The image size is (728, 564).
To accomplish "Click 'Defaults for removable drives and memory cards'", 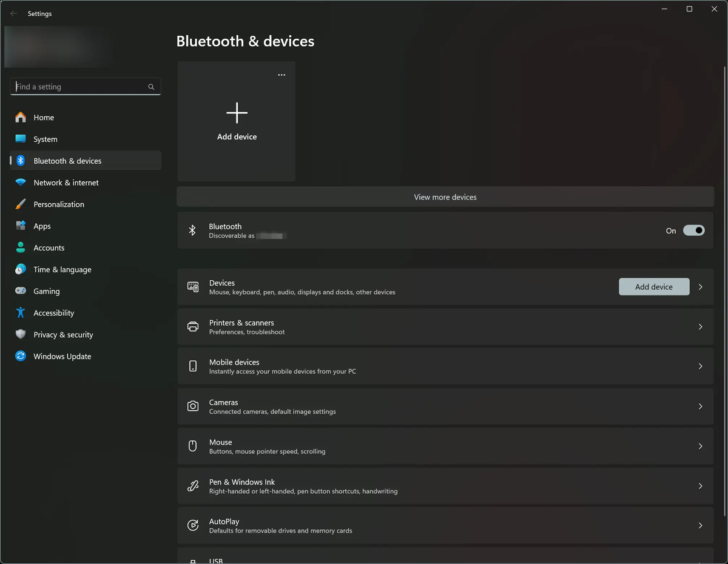I will [280, 531].
